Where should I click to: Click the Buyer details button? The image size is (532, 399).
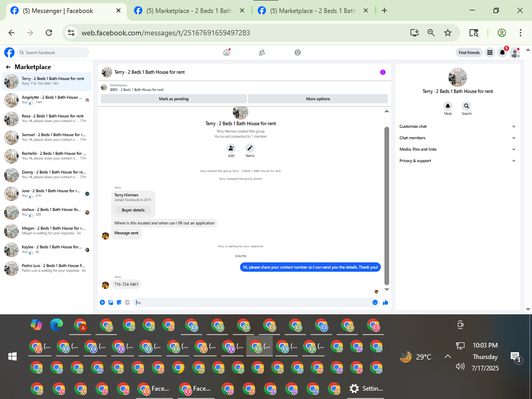pos(133,210)
